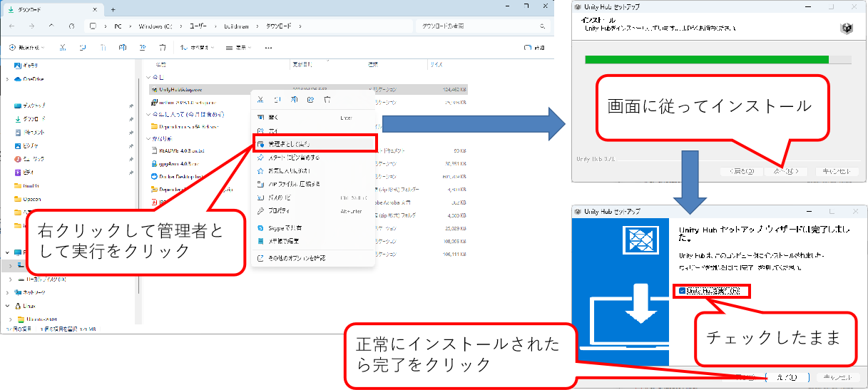Go back with the Explorer back arrow
This screenshot has width=868, height=390.
11,26
